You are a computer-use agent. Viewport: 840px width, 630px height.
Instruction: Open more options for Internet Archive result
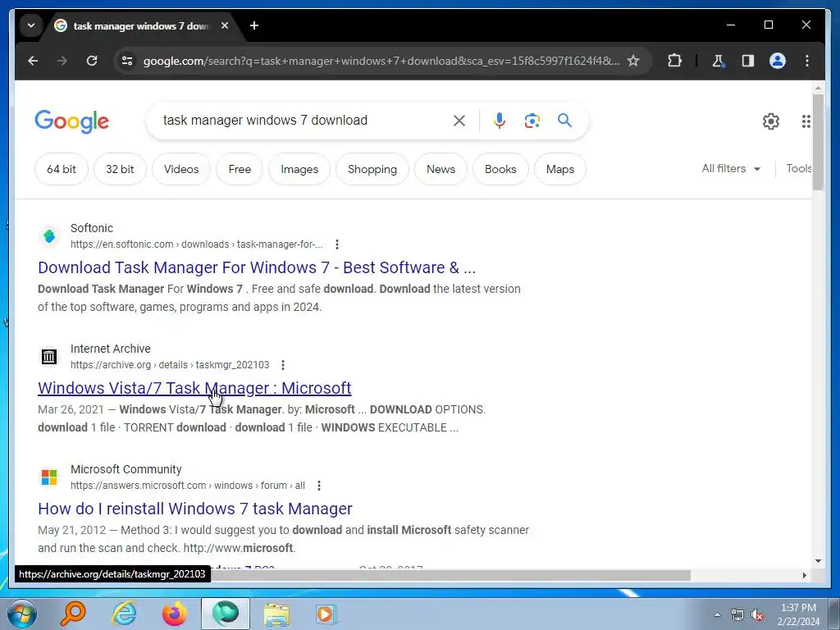[x=283, y=365]
